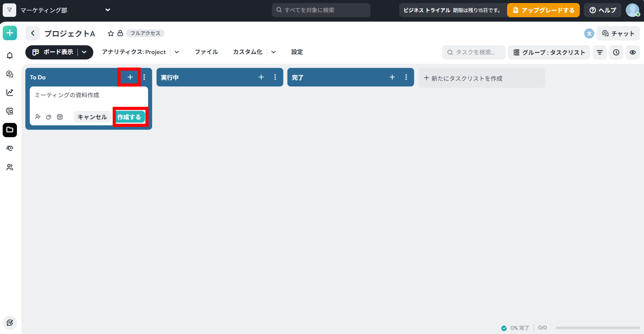Click the tag label icon on task card
644x334 pixels.
tap(49, 117)
